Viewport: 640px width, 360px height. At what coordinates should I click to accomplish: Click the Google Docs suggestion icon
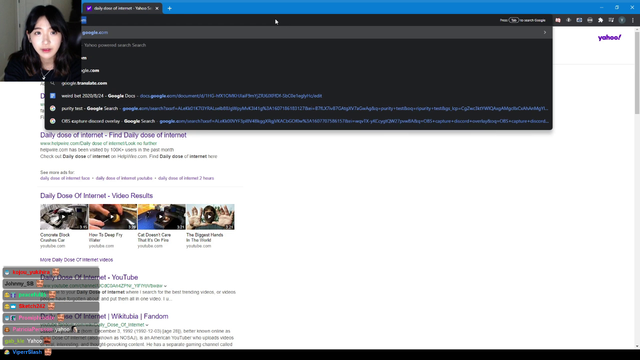click(x=53, y=96)
